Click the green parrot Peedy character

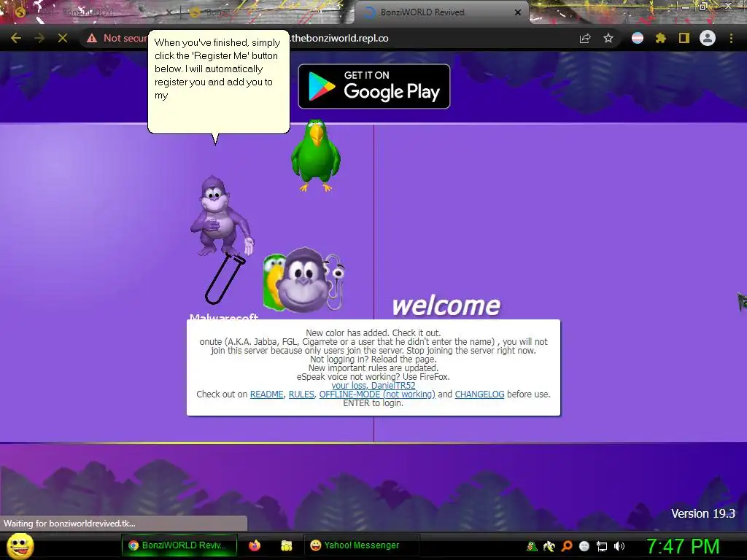316,155
